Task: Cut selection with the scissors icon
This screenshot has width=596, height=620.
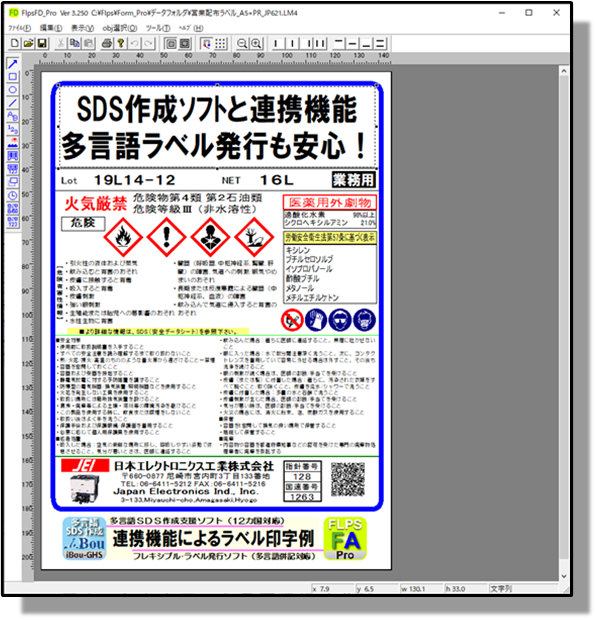Action: (61, 43)
